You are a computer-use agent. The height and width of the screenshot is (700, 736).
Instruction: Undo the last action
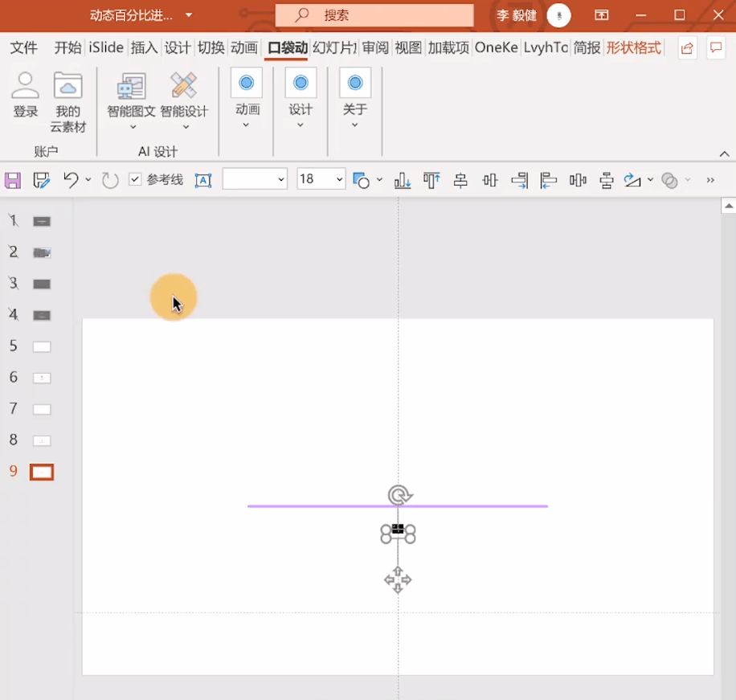[72, 180]
